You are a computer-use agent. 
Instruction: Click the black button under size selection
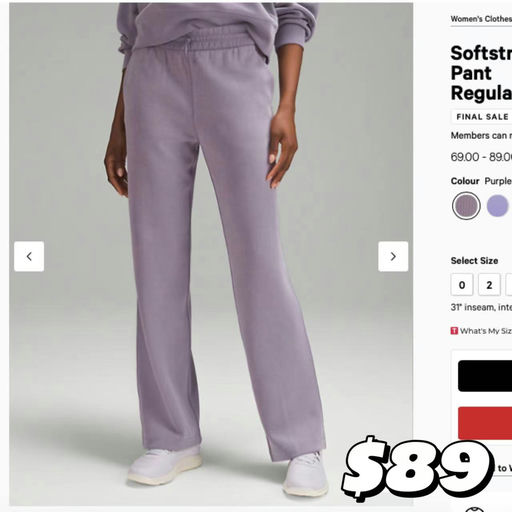(x=485, y=376)
